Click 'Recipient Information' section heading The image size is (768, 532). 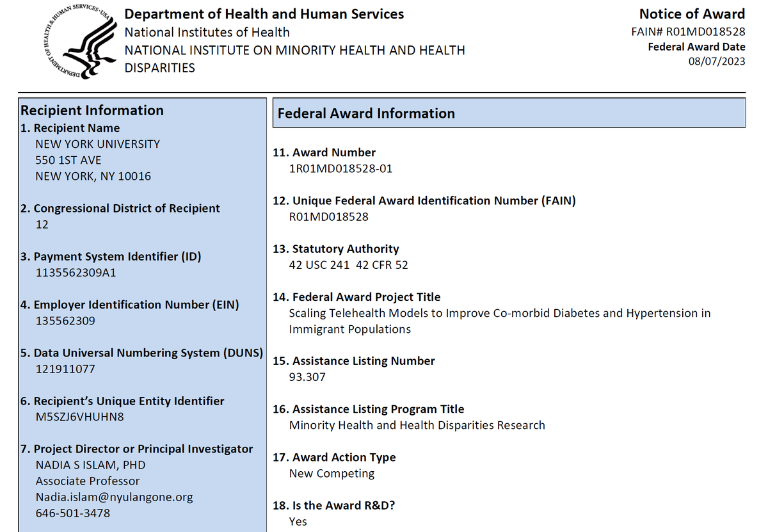92,110
